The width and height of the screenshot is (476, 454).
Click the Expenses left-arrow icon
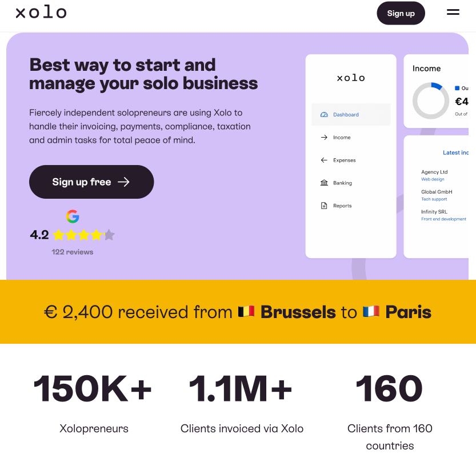point(324,160)
